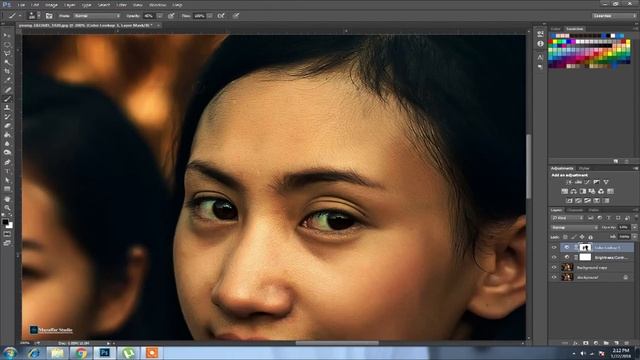Add a Photo Filter adjustment
The width and height of the screenshot is (640, 360).
tap(592, 191)
